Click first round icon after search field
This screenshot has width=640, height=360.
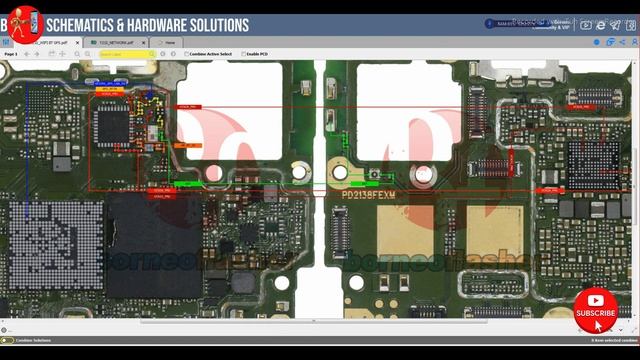pyautogui.click(x=163, y=54)
